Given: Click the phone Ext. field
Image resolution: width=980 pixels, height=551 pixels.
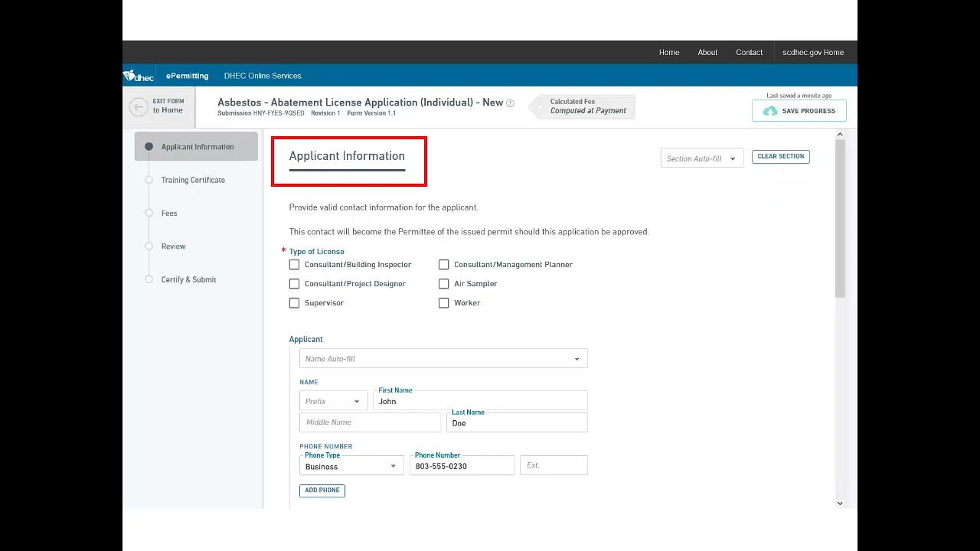Looking at the screenshot, I should [554, 465].
